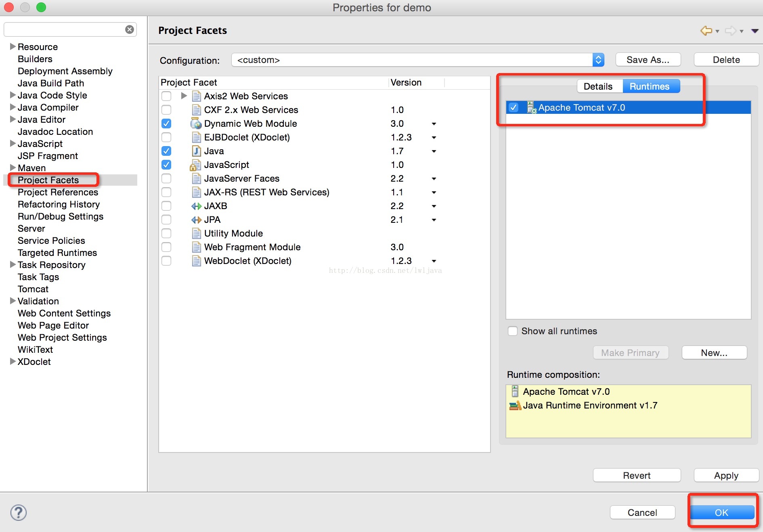The image size is (763, 532).
Task: Click the Axis2 Web Services document icon
Action: (x=196, y=96)
